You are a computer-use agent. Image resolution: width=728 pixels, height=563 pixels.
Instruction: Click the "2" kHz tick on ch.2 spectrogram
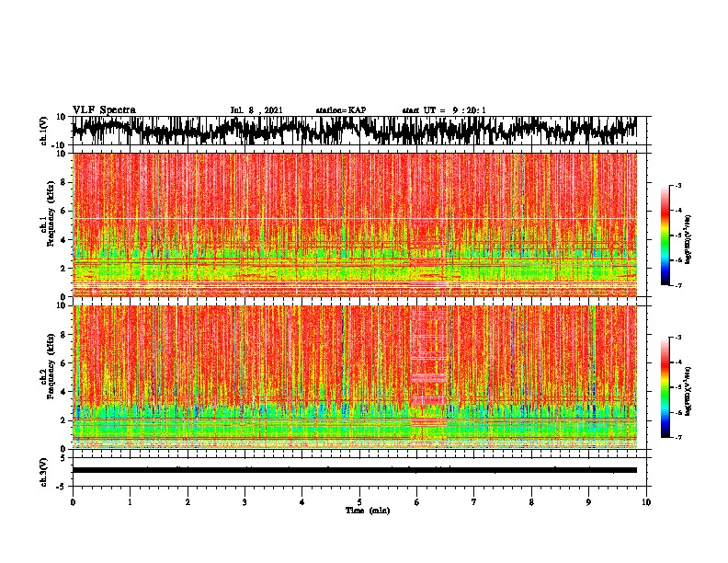(x=63, y=420)
